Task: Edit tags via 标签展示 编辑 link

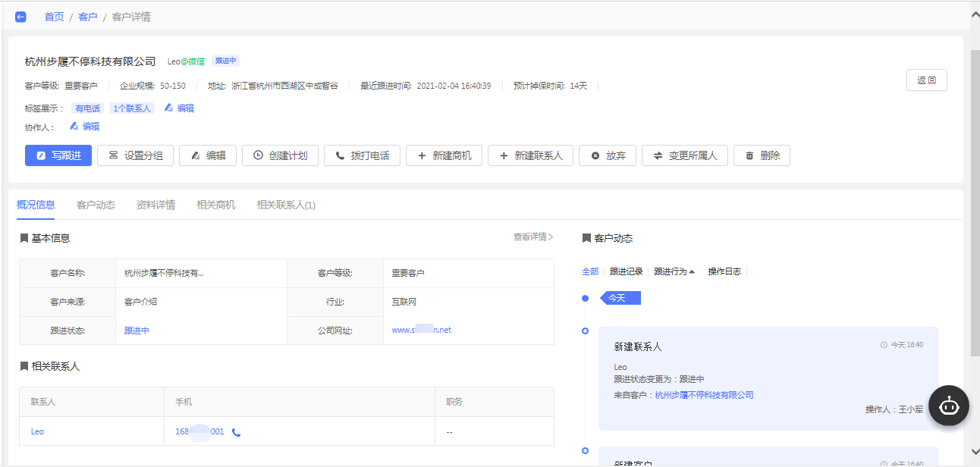Action: coord(179,108)
